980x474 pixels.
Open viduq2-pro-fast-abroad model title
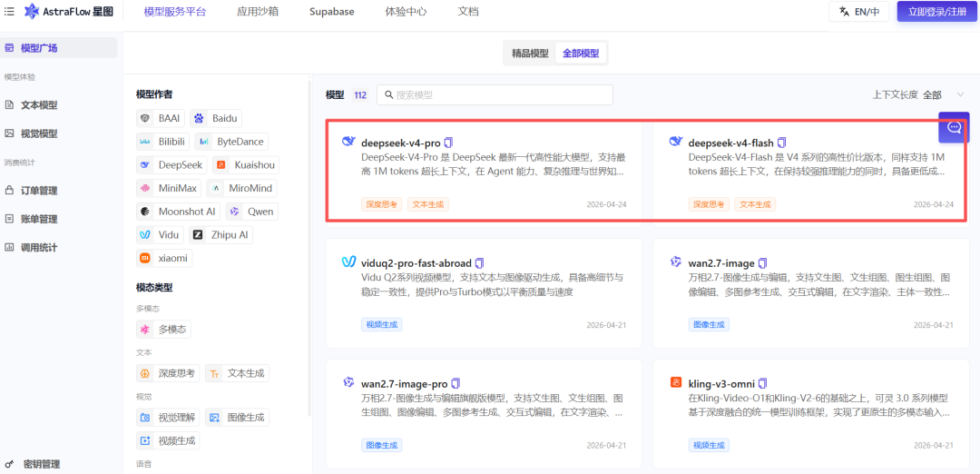point(416,262)
